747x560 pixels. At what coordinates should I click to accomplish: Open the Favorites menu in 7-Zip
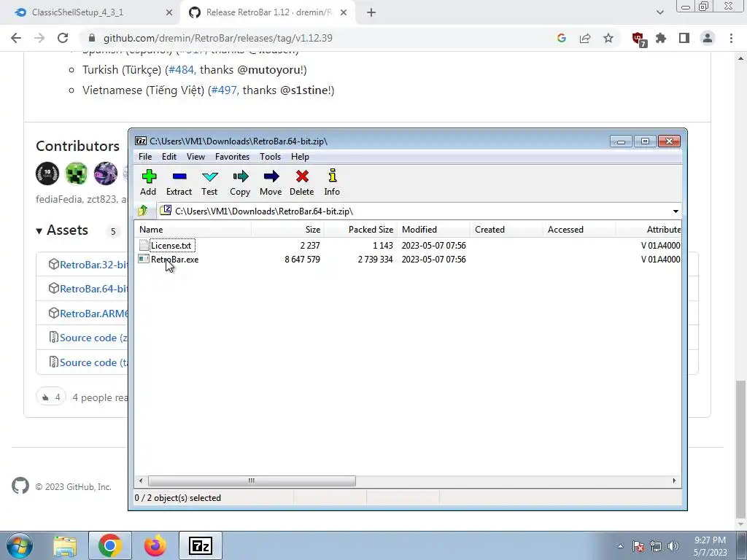tap(232, 157)
